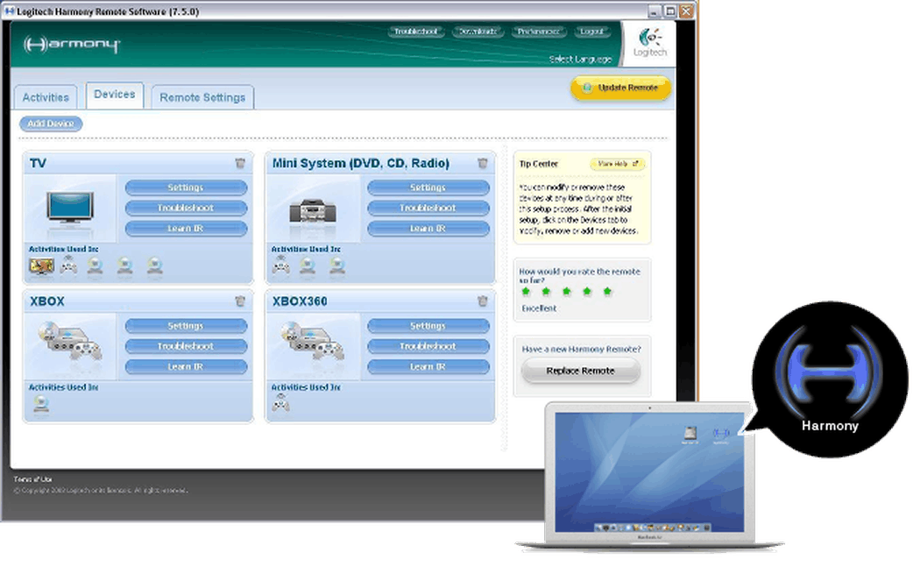Click the Replace Remote button
913x588 pixels.
click(581, 371)
